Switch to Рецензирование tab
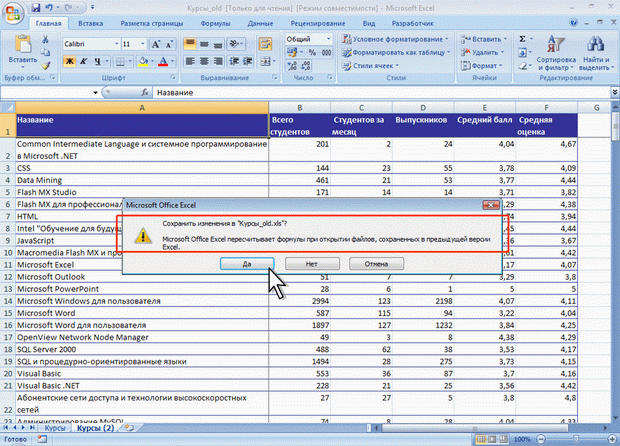620x446 pixels. [x=318, y=23]
